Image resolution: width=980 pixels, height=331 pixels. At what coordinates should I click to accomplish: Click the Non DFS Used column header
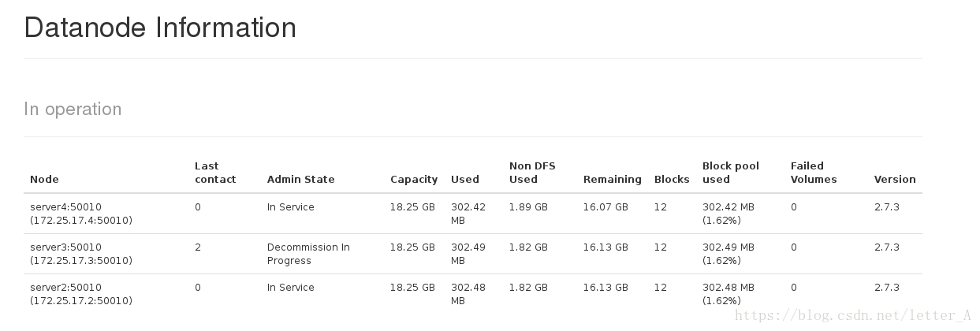(x=532, y=173)
